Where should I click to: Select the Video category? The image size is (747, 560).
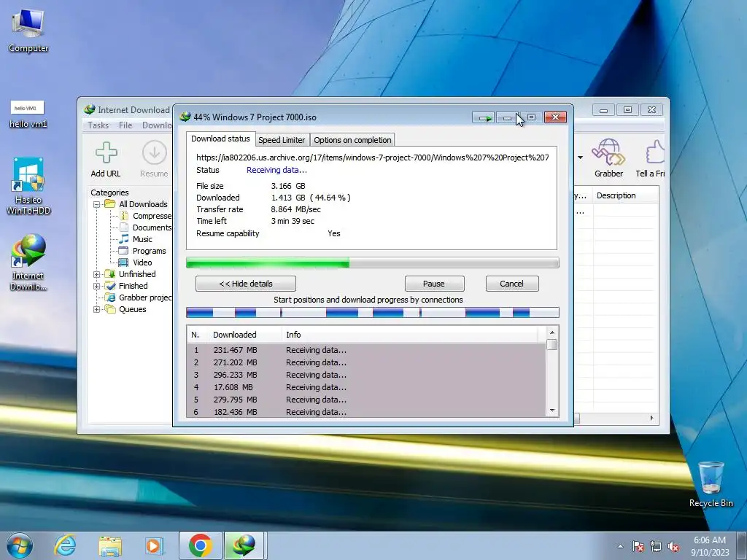(136, 262)
